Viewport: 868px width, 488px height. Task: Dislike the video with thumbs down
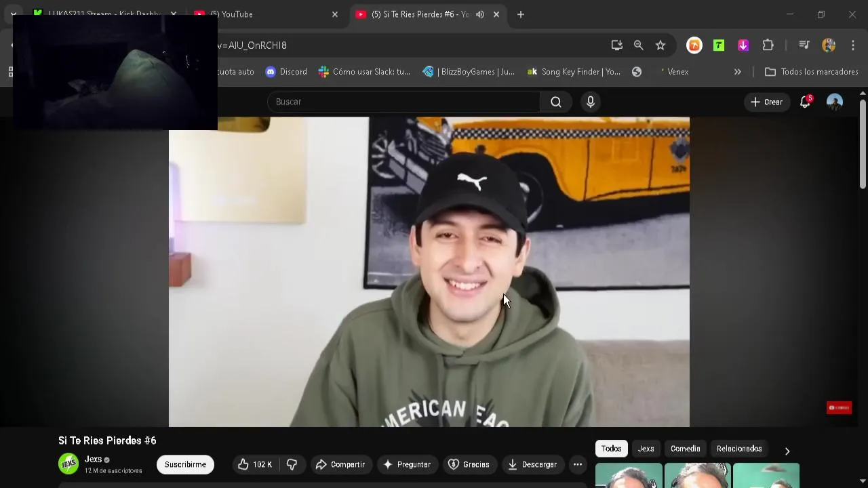pyautogui.click(x=292, y=464)
